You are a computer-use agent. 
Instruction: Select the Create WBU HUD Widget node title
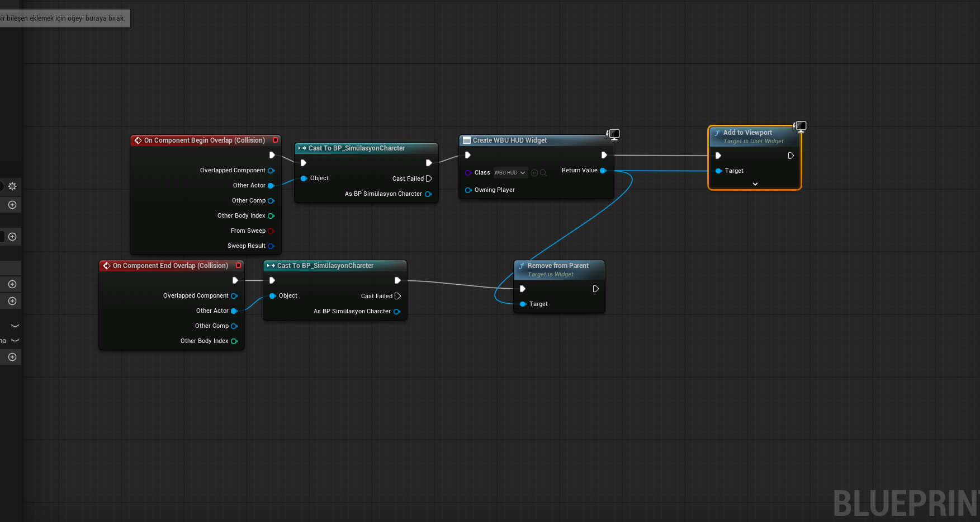click(510, 140)
